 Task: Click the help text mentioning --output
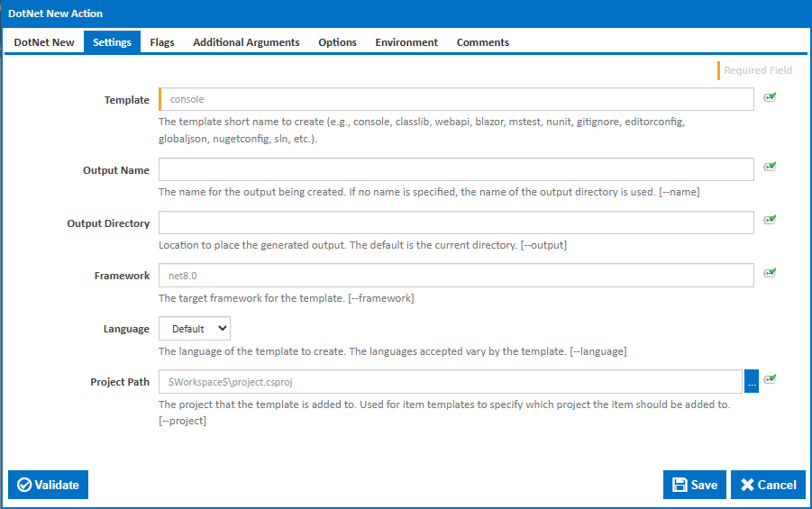(362, 245)
